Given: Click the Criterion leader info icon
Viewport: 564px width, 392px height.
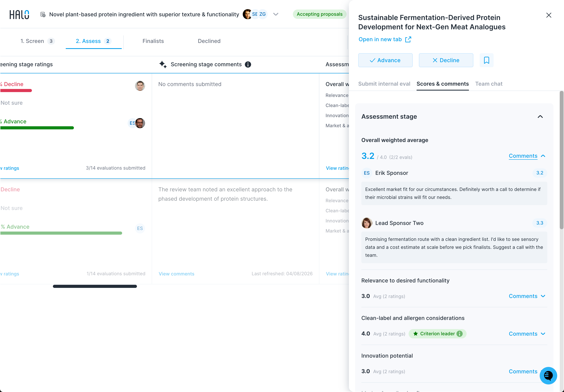Looking at the screenshot, I should tap(459, 334).
